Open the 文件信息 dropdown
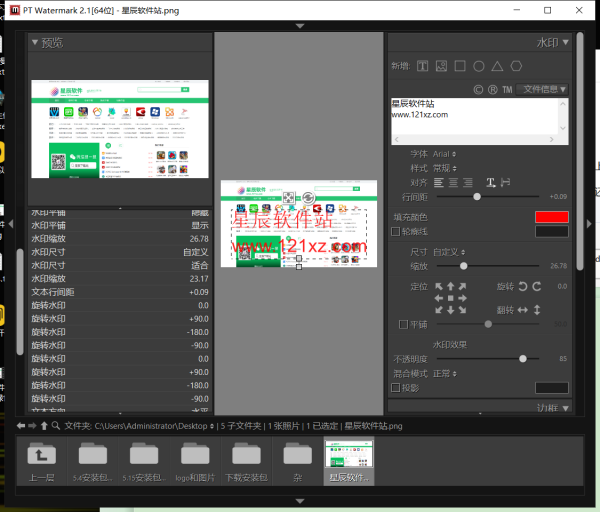This screenshot has height=512, width=600. tap(543, 90)
